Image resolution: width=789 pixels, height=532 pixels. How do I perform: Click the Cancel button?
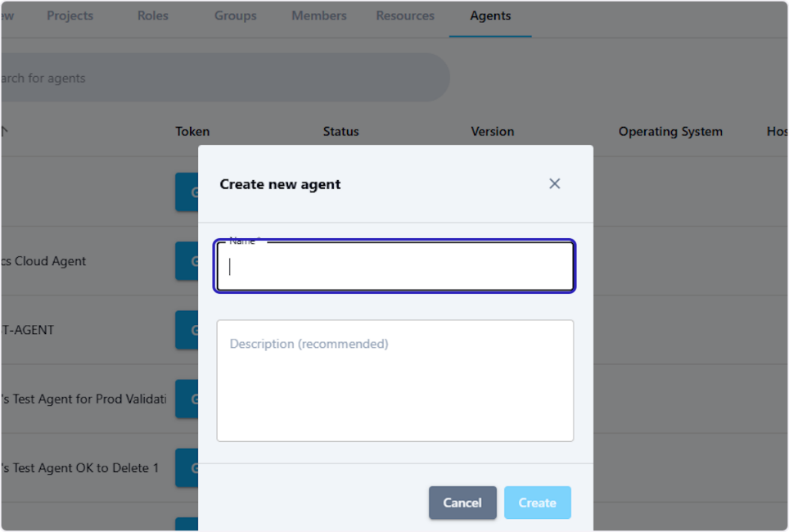(462, 503)
